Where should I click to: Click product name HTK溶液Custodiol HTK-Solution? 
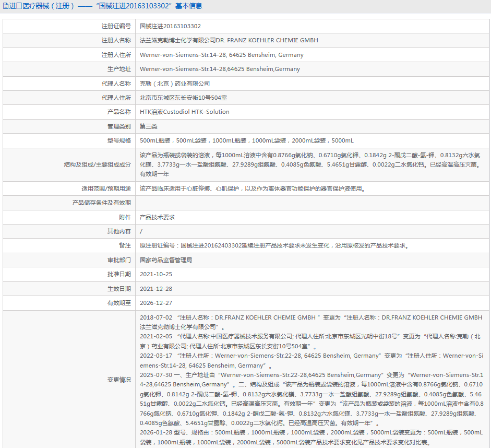tap(184, 112)
